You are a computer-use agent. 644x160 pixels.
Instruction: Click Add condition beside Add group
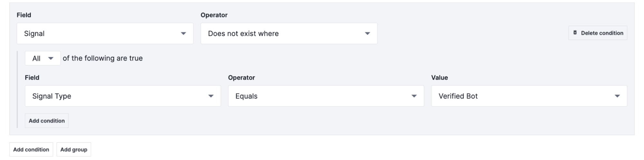[31, 149]
